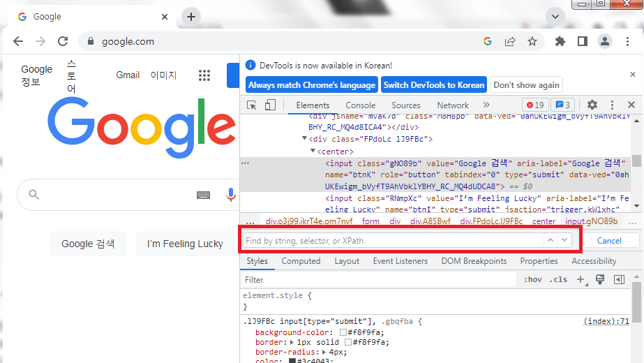Click the selected node's ellipsis actions
Viewport: 644px width, 363px height.
click(245, 163)
